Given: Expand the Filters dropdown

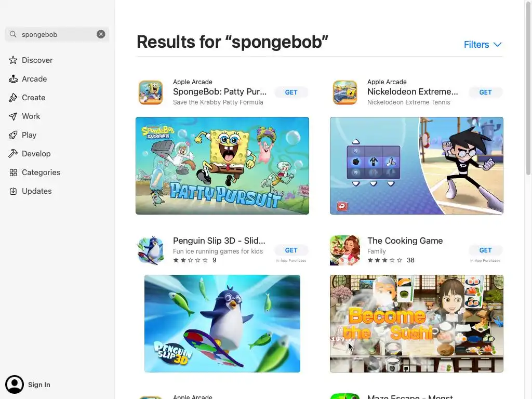Looking at the screenshot, I should pos(483,45).
